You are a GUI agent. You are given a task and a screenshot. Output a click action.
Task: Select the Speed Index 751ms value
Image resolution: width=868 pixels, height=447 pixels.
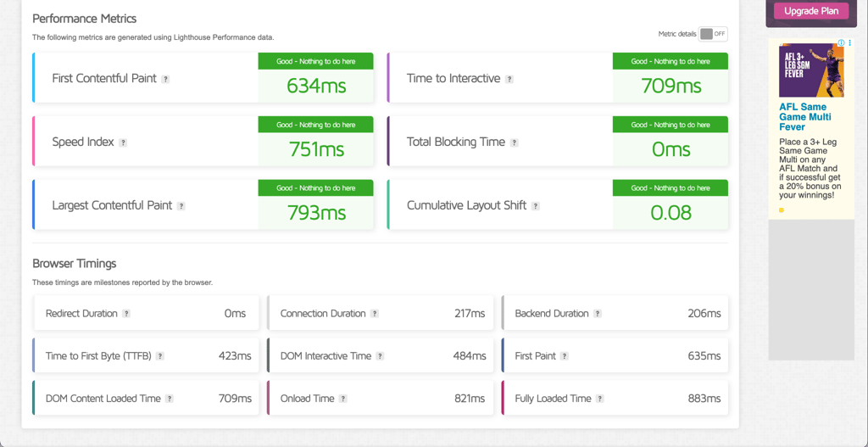(x=316, y=149)
